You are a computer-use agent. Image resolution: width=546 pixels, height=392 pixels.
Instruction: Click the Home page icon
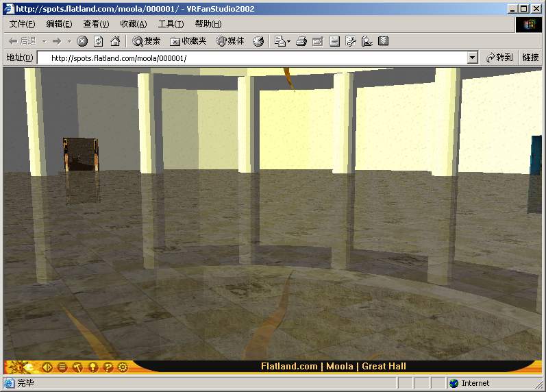point(115,42)
